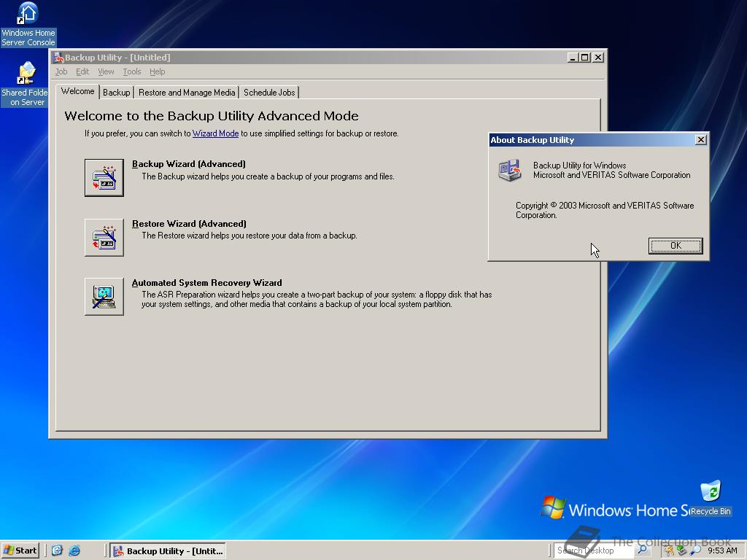The image size is (747, 560).
Task: Switch to the Schedule Jobs tab
Action: click(269, 93)
